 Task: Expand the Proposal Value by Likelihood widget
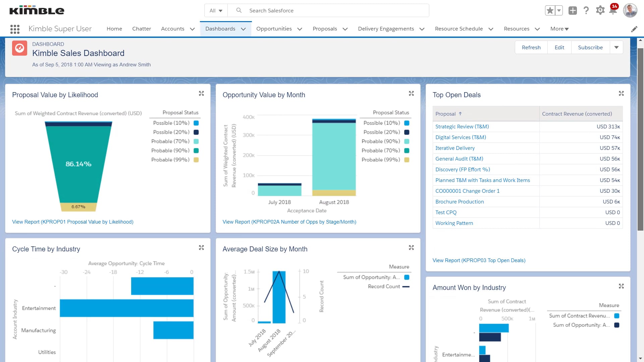201,94
